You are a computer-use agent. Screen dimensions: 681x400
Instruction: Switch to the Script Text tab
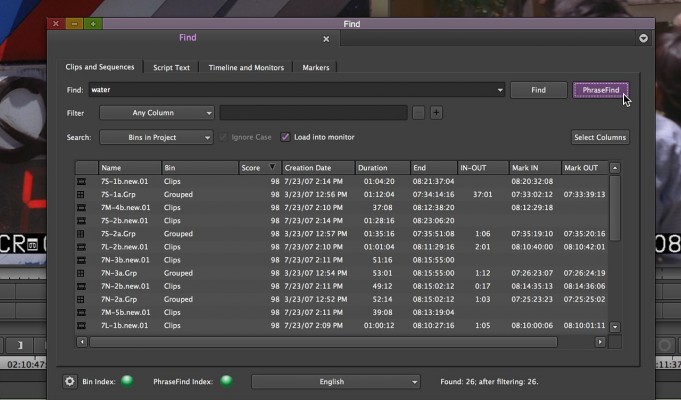click(171, 68)
